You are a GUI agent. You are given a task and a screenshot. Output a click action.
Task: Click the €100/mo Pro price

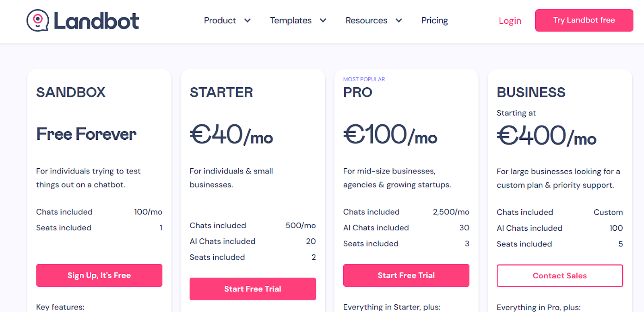(x=390, y=135)
